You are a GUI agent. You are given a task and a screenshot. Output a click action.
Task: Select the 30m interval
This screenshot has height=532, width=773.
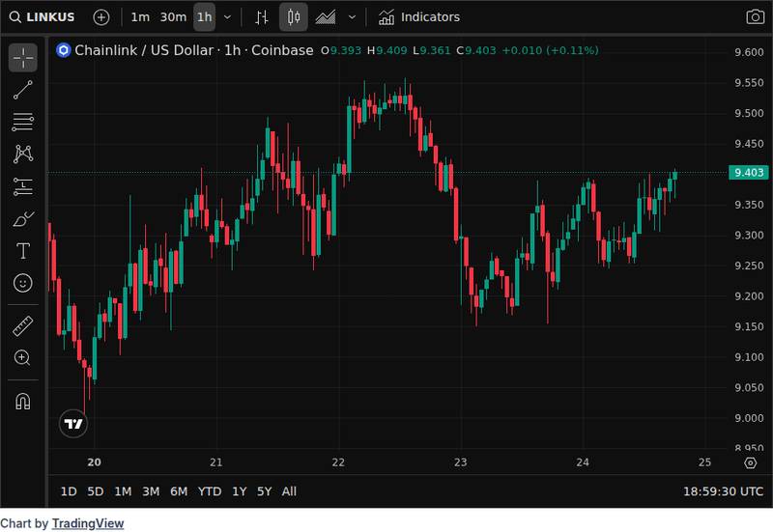coord(172,16)
